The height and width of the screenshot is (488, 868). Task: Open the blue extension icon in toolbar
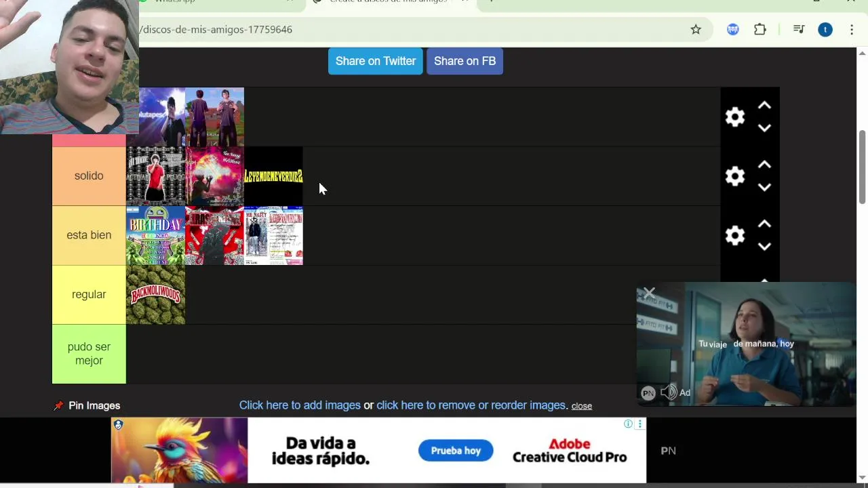733,29
